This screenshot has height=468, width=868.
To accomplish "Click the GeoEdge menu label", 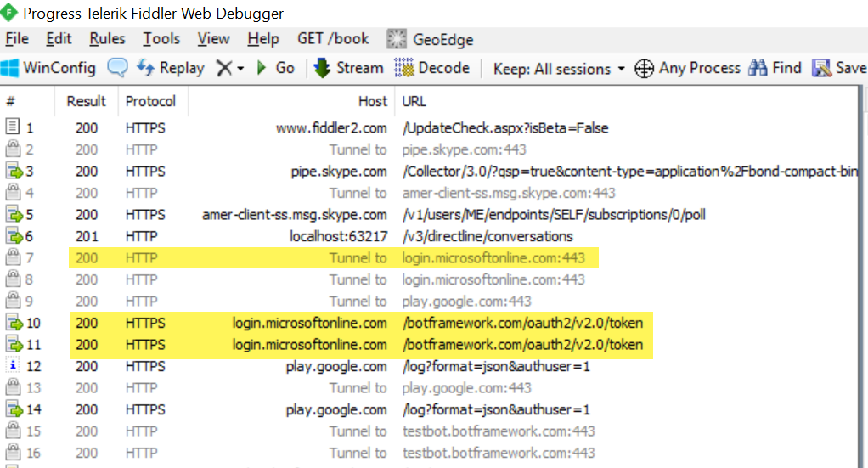I will (443, 40).
